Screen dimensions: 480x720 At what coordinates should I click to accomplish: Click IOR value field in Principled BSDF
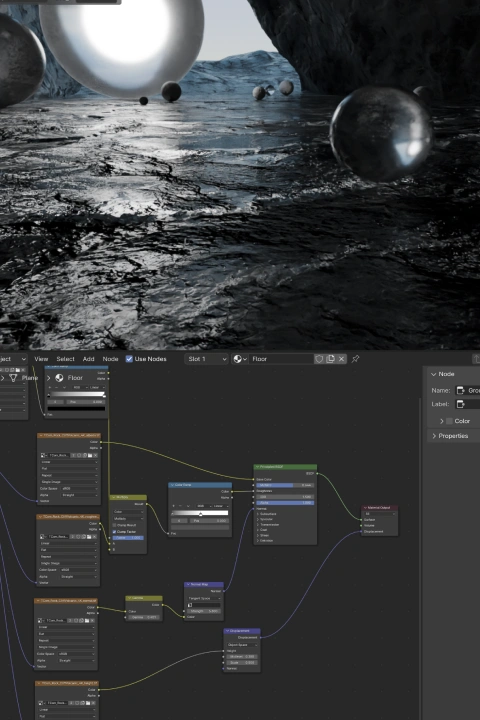(x=285, y=497)
